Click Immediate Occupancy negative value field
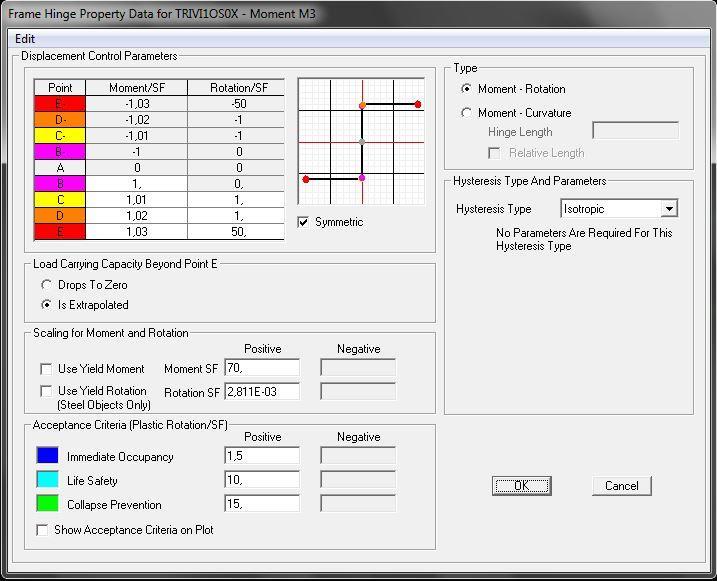Screen dimensions: 717x581 click(358, 456)
